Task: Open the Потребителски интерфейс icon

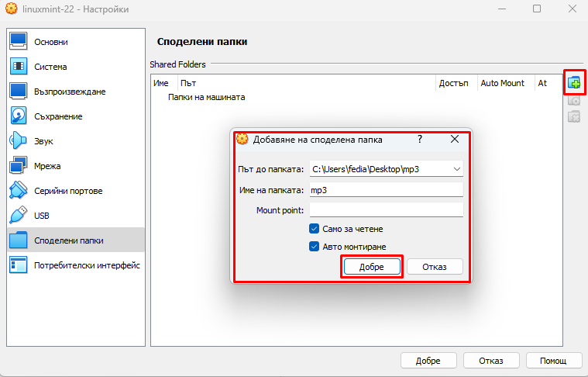Action: coord(19,265)
